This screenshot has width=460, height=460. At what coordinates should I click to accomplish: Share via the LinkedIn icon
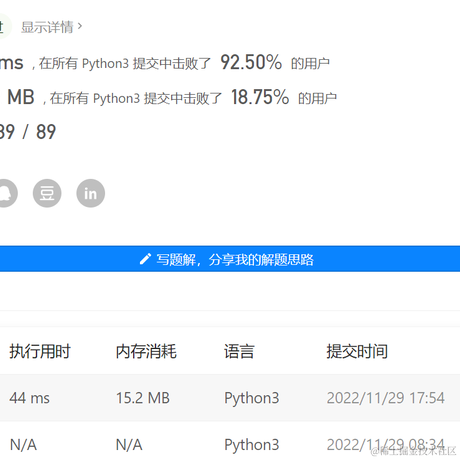coord(91,193)
